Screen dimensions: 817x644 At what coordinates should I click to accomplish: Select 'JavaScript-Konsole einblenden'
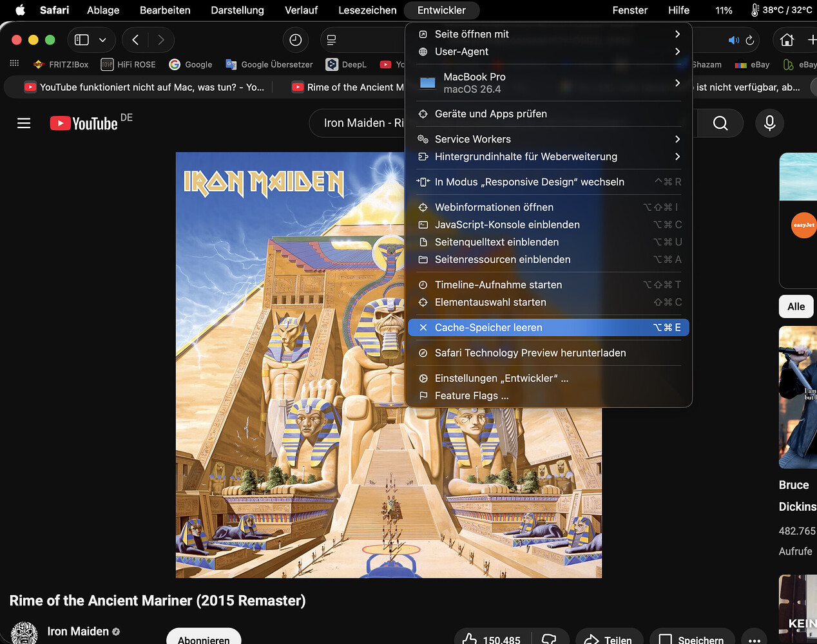[548, 225]
